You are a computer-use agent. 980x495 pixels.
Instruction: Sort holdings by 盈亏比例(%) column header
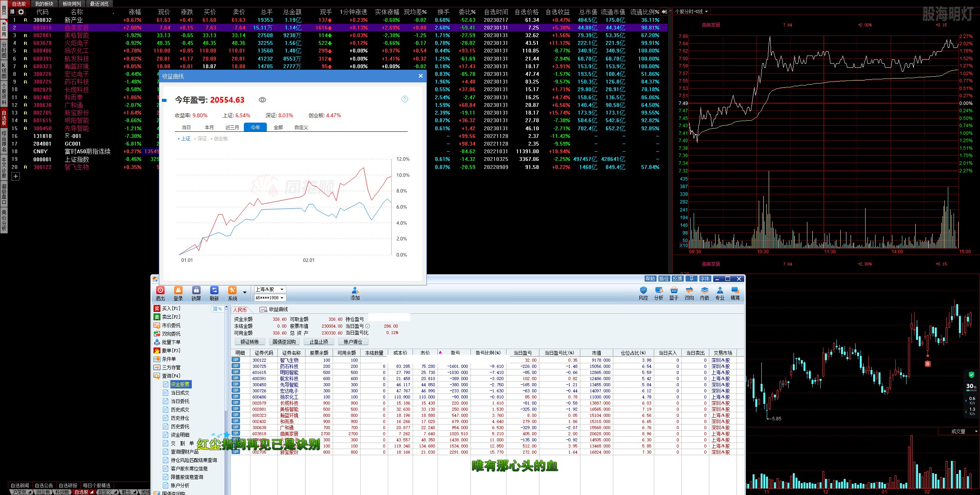pyautogui.click(x=488, y=353)
